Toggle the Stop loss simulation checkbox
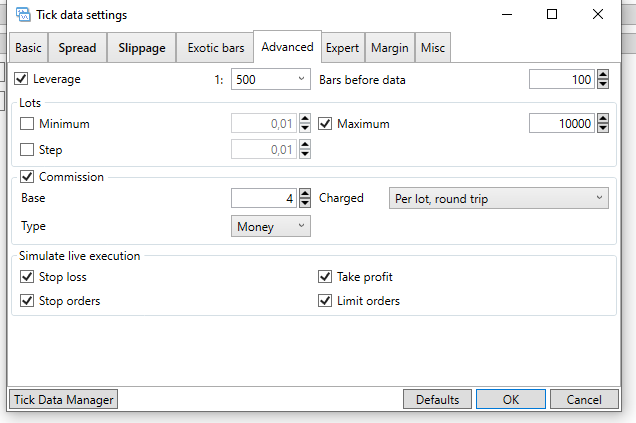The width and height of the screenshot is (636, 423). pyautogui.click(x=27, y=277)
